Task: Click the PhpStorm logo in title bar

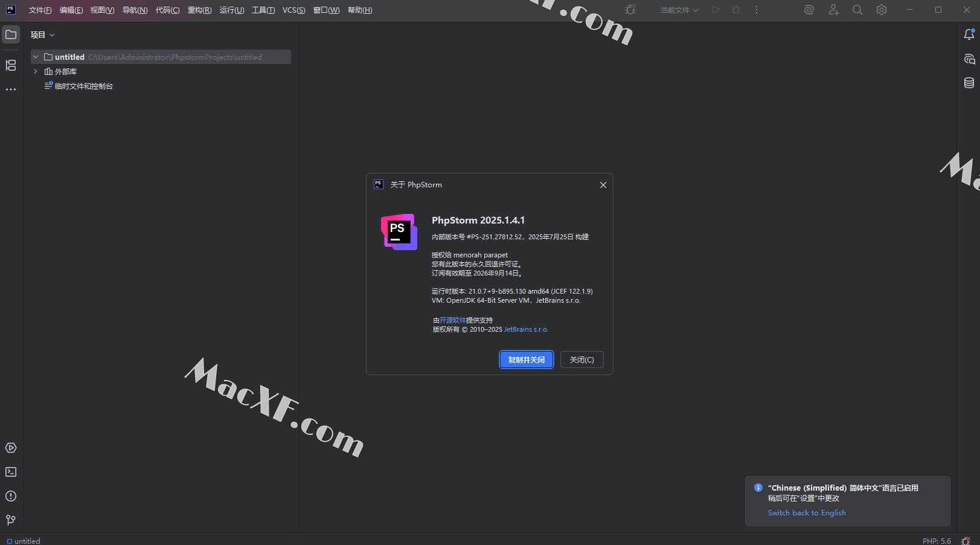Action: coord(11,10)
